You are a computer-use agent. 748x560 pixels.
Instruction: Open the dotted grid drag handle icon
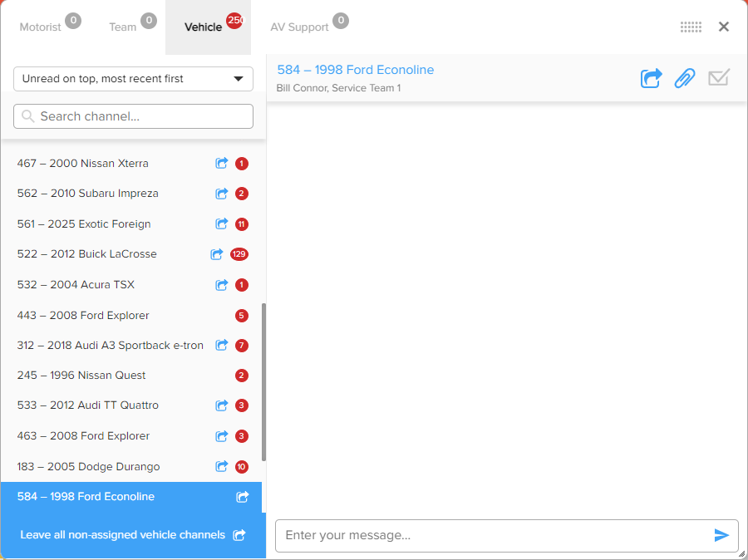pos(691,27)
